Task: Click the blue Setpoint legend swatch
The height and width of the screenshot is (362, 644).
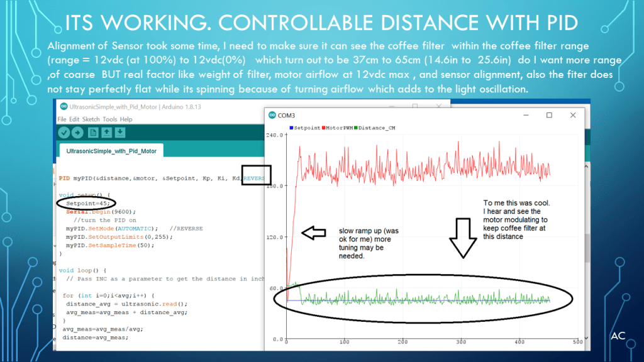Action: click(291, 128)
